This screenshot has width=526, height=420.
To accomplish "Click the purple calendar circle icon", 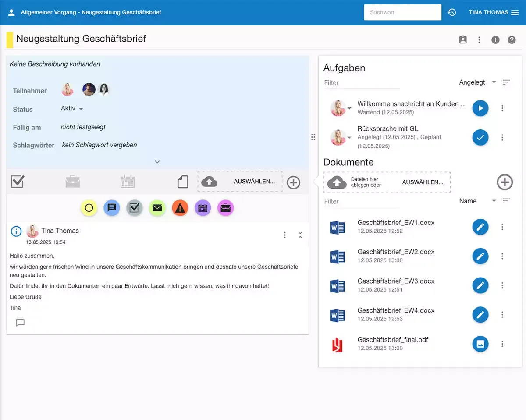I will coord(203,208).
